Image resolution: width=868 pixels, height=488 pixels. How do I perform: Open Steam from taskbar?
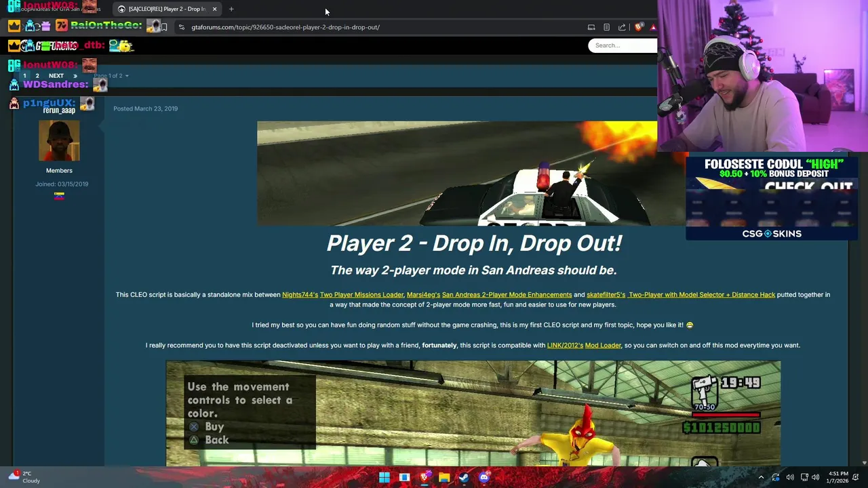point(464,477)
